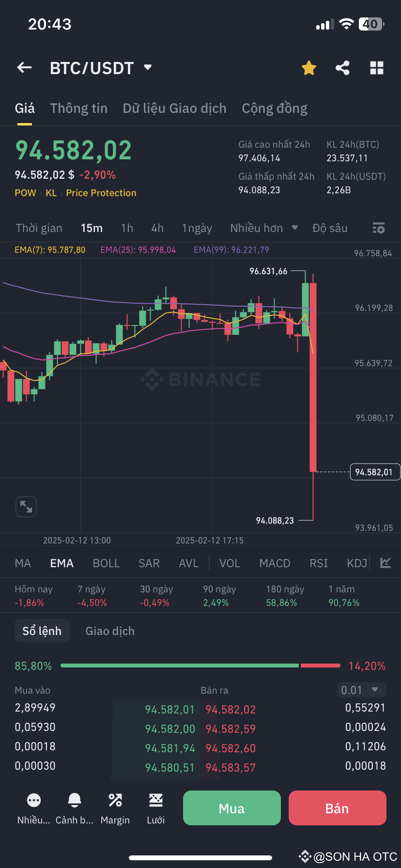Open the Giao dịch tab near order book

(x=109, y=631)
